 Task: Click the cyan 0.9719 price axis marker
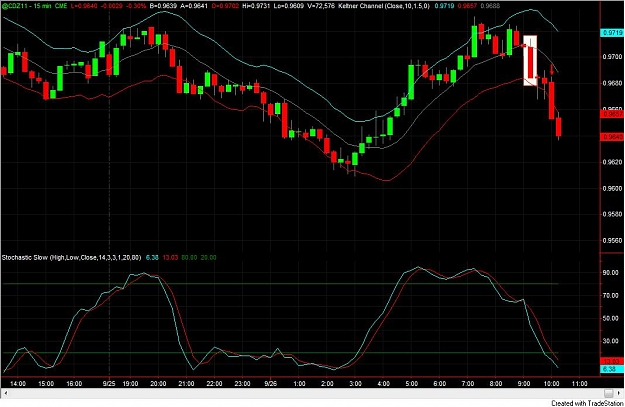612,33
